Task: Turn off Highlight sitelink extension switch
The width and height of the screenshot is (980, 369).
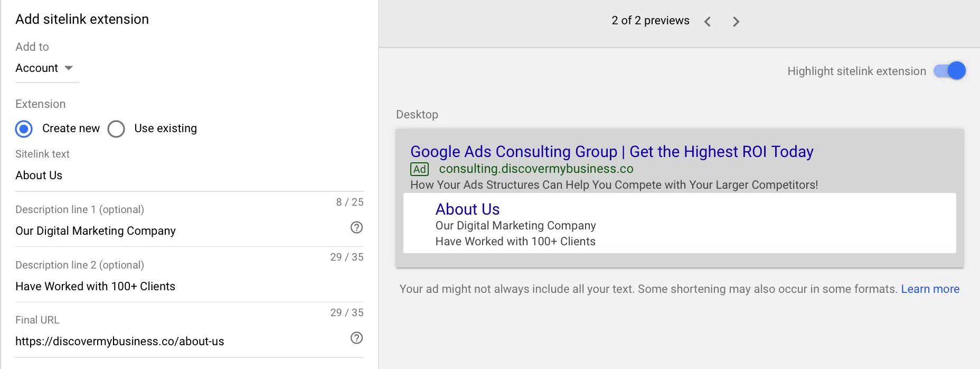Action: coord(950,71)
